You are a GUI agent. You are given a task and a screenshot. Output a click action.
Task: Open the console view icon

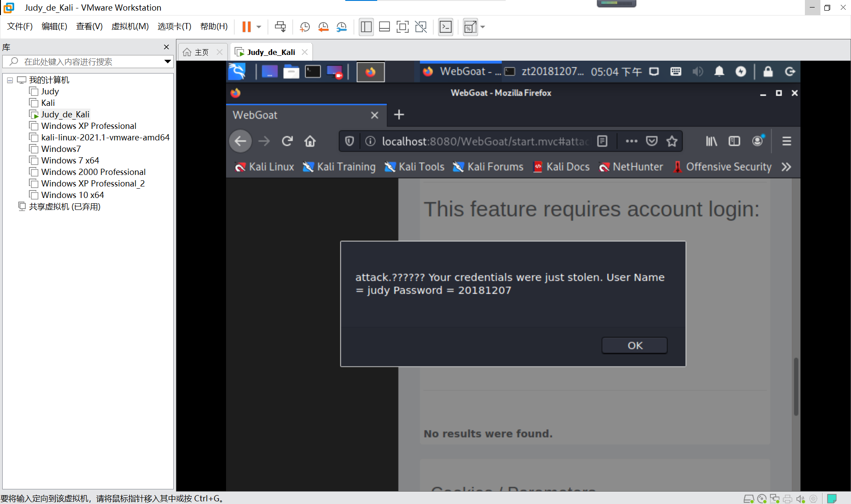445,27
